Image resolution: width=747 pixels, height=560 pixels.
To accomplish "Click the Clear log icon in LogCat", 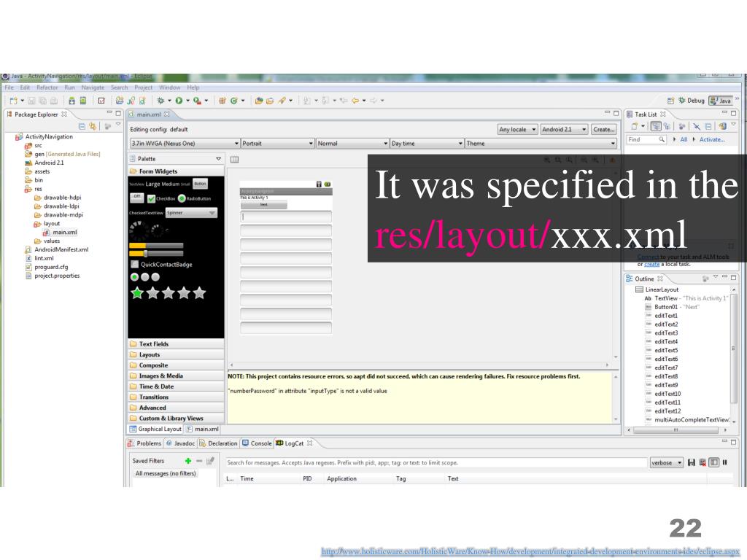I will (x=703, y=462).
